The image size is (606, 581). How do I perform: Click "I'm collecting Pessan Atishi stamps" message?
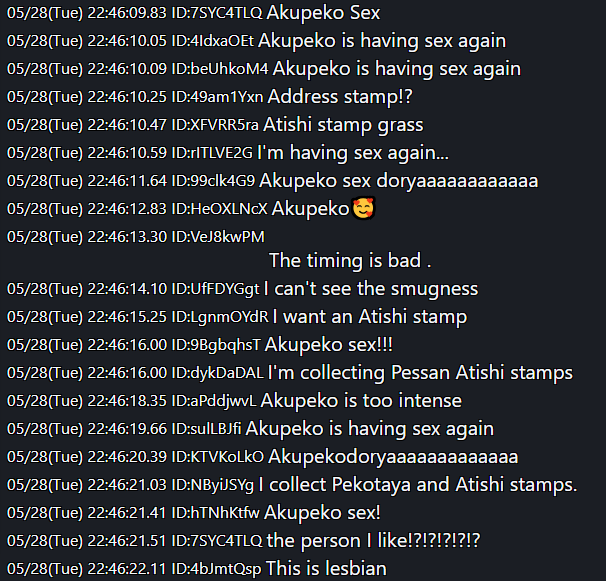420,373
